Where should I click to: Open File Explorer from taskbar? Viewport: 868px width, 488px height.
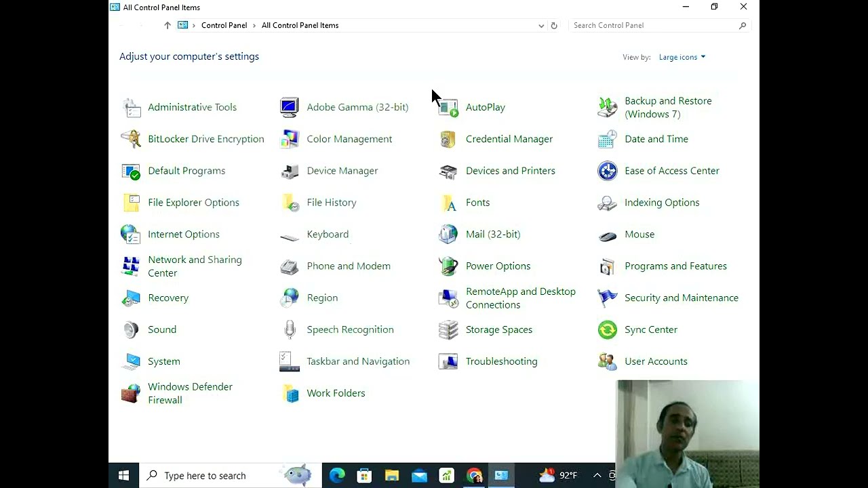tap(392, 476)
